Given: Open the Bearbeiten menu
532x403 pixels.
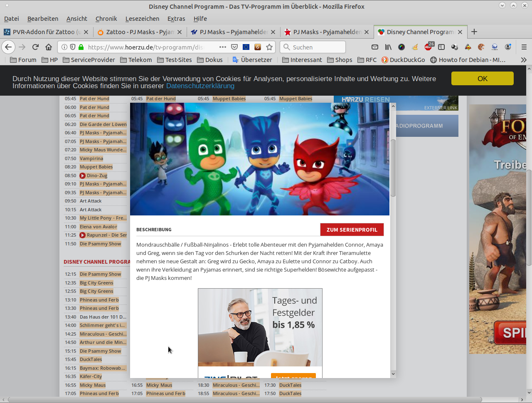Looking at the screenshot, I should [43, 19].
